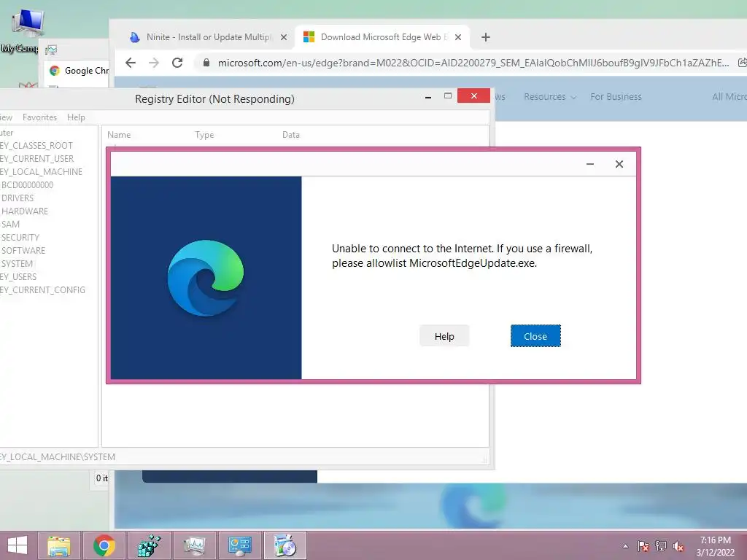This screenshot has width=747, height=560.
Task: Click the Name column header
Action: coord(119,135)
